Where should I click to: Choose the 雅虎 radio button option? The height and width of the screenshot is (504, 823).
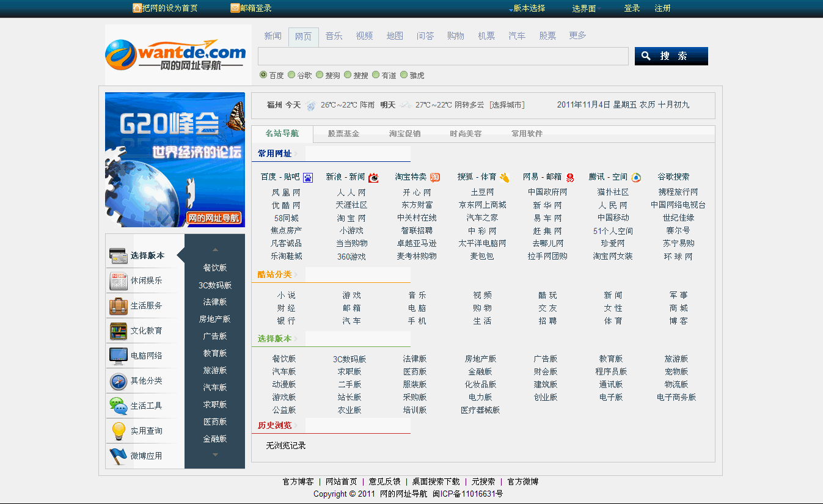pyautogui.click(x=404, y=75)
